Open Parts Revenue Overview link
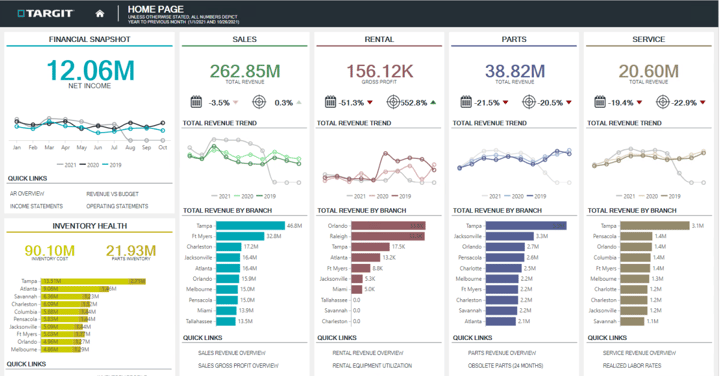The image size is (720, 376). click(502, 353)
